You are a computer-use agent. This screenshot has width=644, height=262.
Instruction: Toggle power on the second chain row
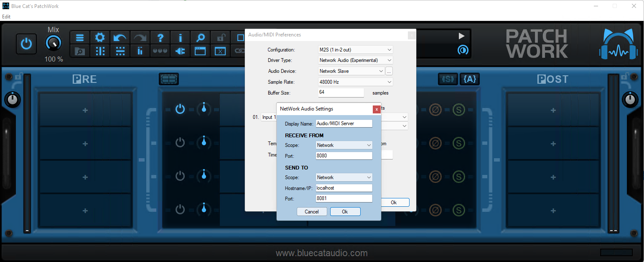point(180,143)
